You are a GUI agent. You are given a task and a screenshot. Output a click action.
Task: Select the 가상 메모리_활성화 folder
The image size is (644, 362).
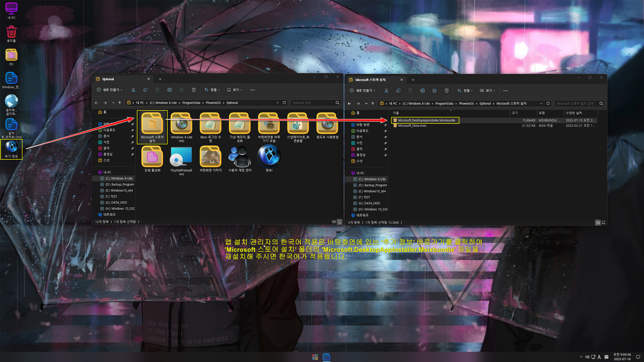click(x=240, y=127)
